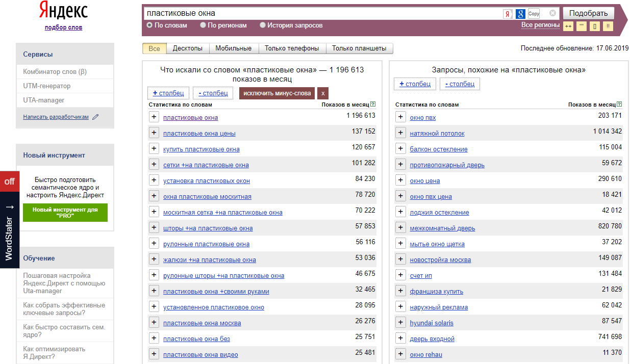
Task: Expand the row установка пластиковых окон
Action: tap(154, 180)
